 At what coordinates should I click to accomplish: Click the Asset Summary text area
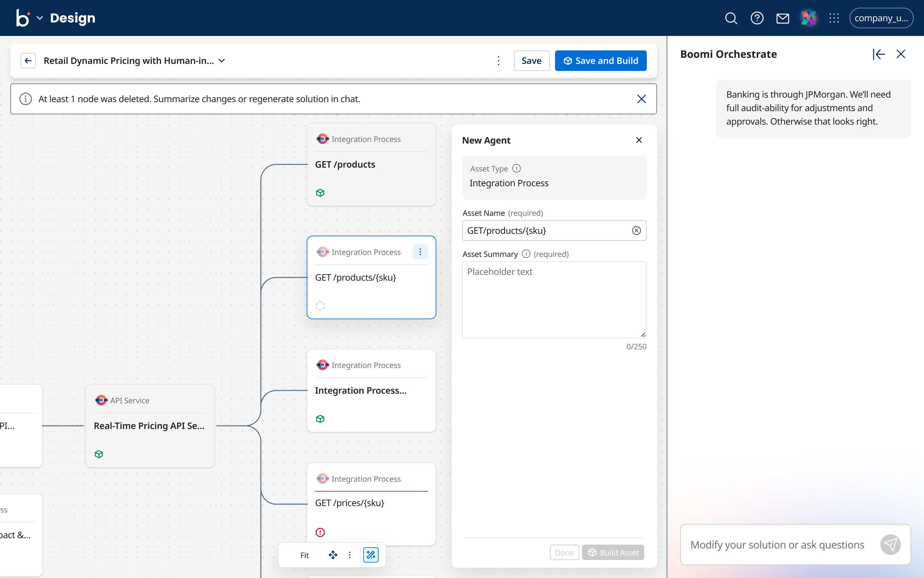click(x=554, y=300)
